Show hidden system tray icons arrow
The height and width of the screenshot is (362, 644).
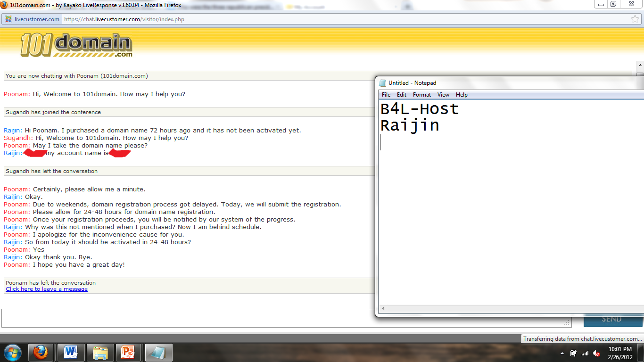click(x=562, y=353)
